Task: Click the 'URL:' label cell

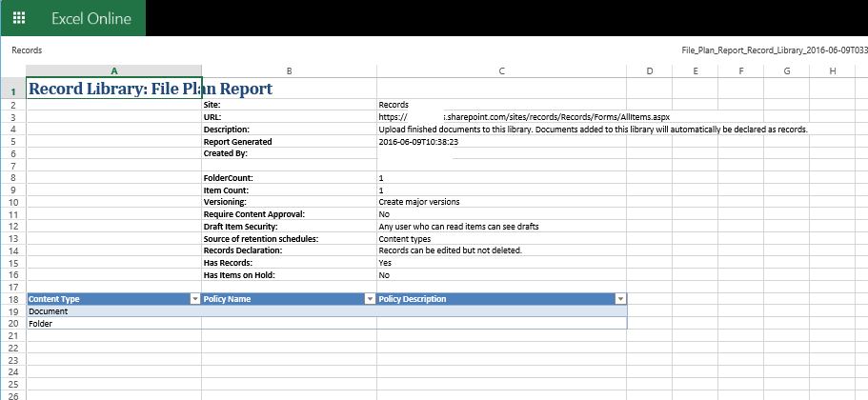Action: point(289,117)
